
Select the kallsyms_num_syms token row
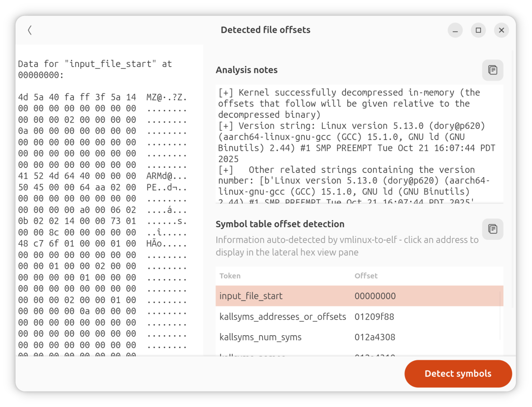click(x=261, y=337)
